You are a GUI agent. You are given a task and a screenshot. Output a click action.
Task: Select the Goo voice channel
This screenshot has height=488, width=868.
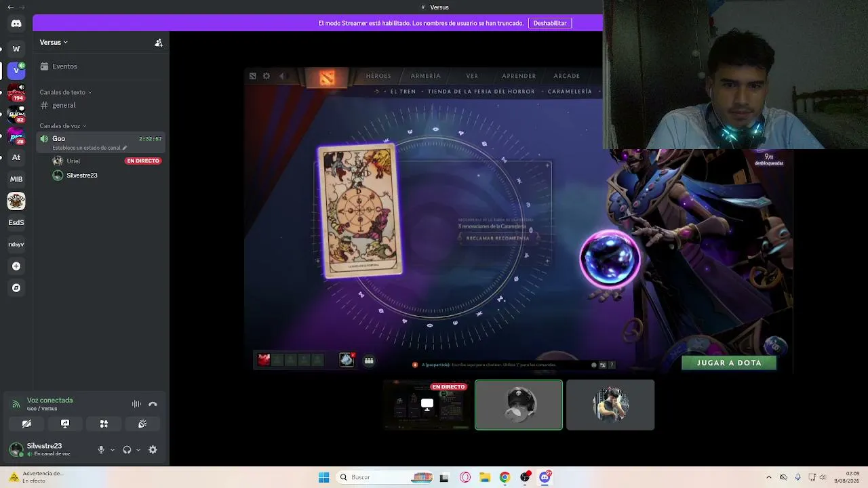102,142
